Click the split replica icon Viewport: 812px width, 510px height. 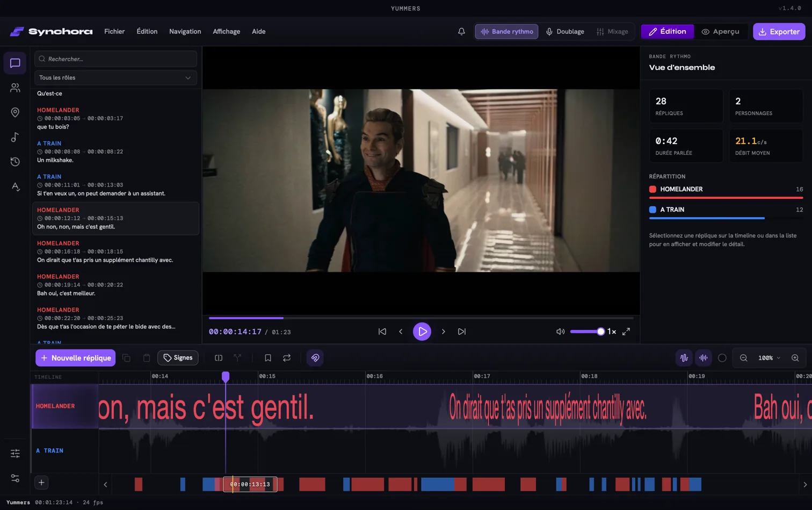[x=219, y=358]
